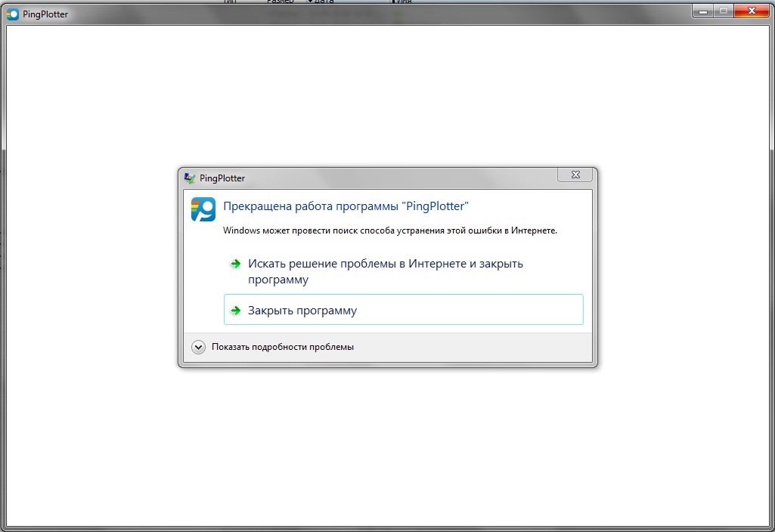This screenshot has width=775, height=532.
Task: Click green arrow beside "Закрыть программу"
Action: [236, 311]
